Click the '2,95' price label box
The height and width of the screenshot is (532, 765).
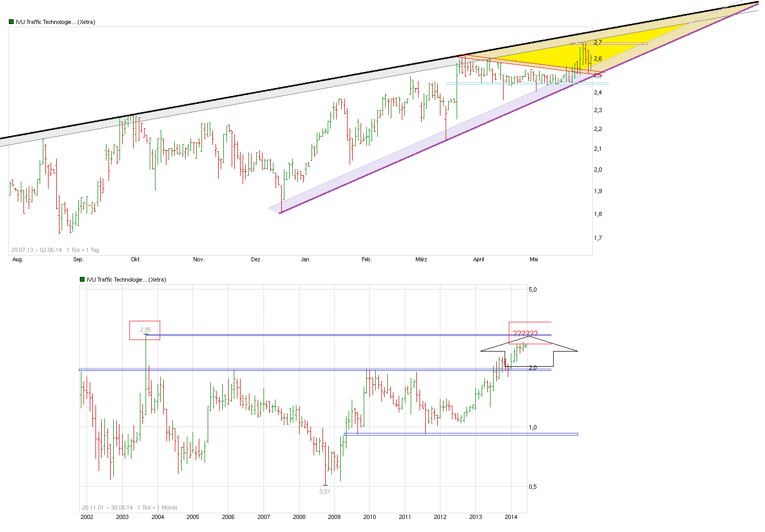click(145, 330)
